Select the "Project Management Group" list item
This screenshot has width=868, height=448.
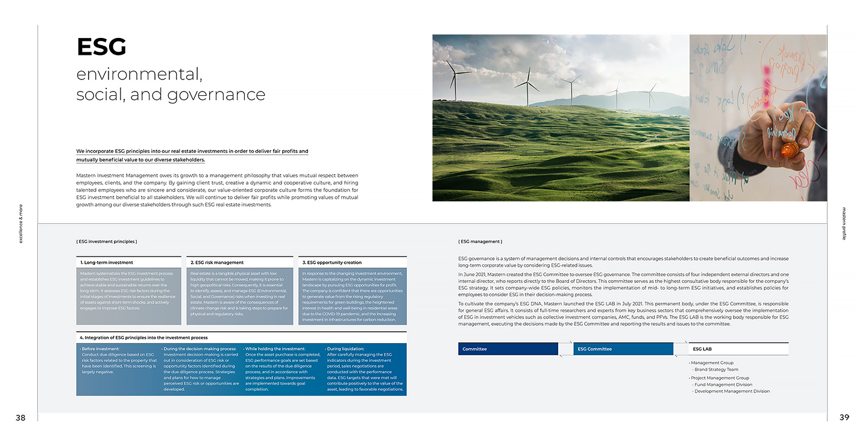[719, 378]
